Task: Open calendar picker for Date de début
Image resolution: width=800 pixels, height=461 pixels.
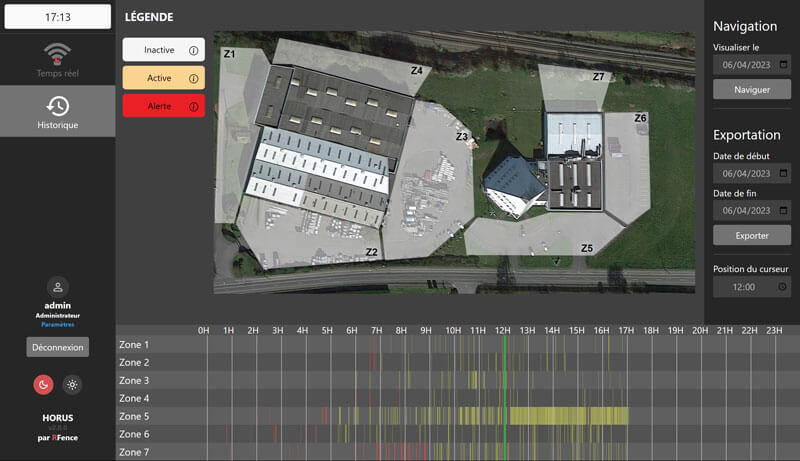Action: coord(782,174)
